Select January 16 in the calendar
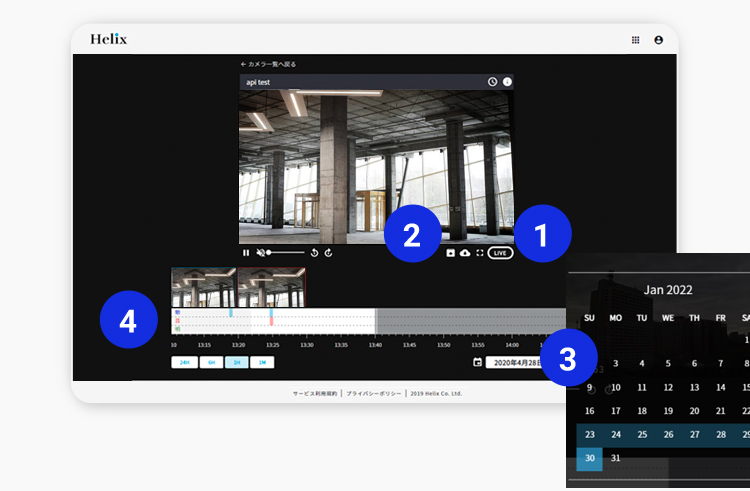This screenshot has width=750, height=491. (x=590, y=411)
